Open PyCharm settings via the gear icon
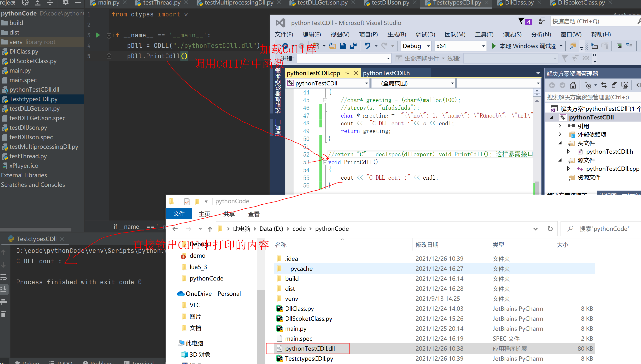The height and width of the screenshot is (364, 641). [x=65, y=3]
